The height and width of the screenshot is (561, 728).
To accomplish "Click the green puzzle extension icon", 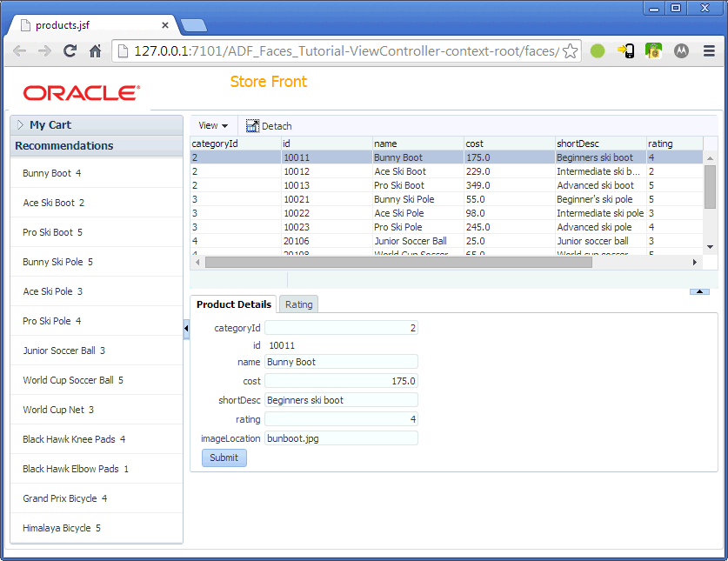I will 653,50.
